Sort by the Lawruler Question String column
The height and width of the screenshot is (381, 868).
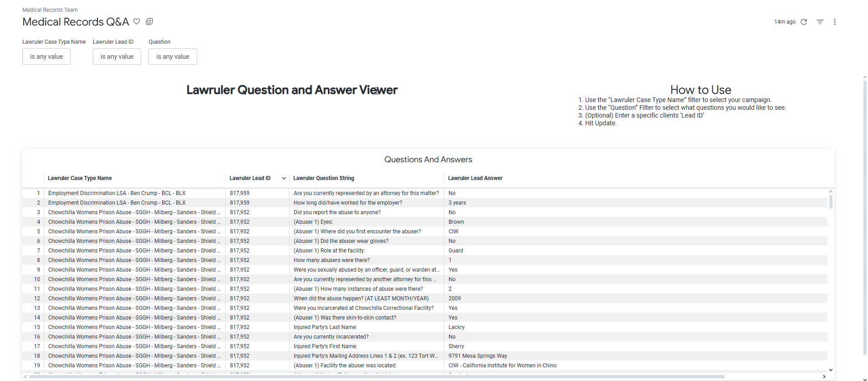(323, 178)
